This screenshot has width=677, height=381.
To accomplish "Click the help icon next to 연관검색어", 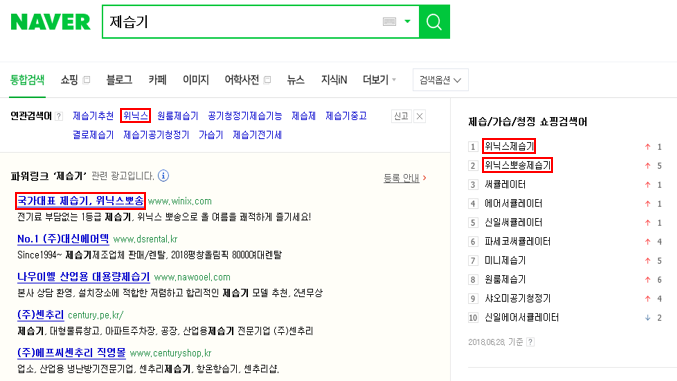I will (x=59, y=116).
